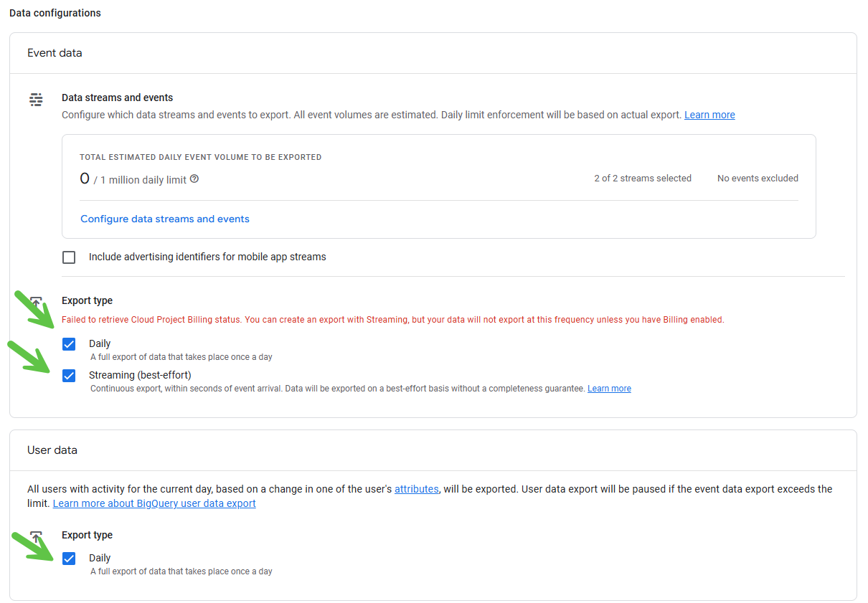Click the help icon beside daily limit
This screenshot has width=868, height=603.
point(194,179)
